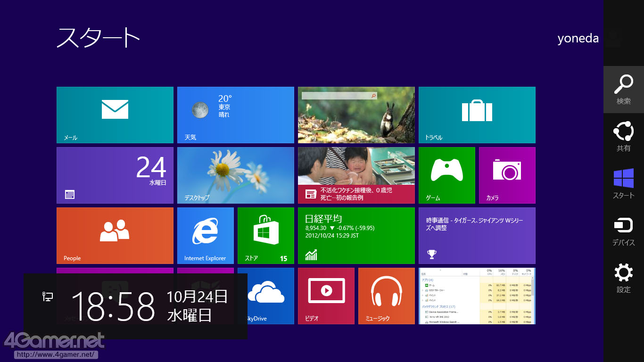
Task: Select the 共有 (Share) charm
Action: [x=624, y=137]
